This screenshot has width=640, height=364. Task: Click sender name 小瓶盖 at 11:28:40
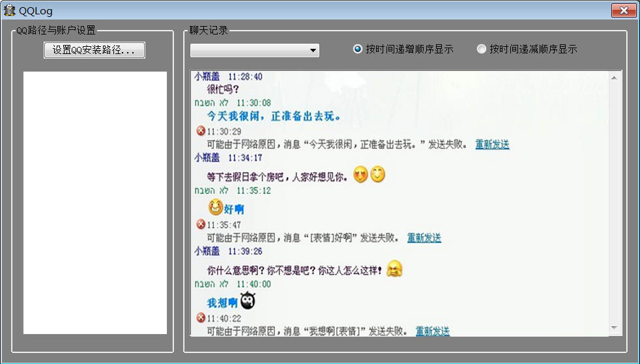(207, 76)
